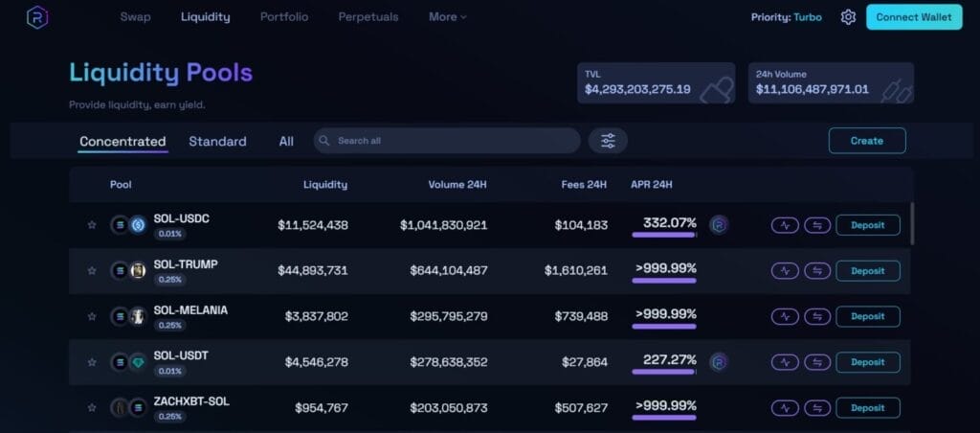The width and height of the screenshot is (980, 433).
Task: Open the Liquidity nav item
Action: (x=206, y=17)
